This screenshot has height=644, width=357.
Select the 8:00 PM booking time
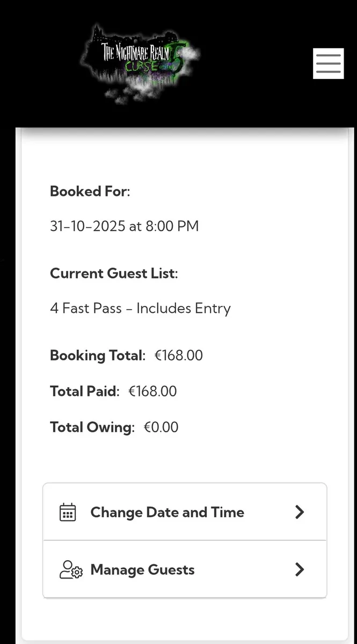(172, 226)
